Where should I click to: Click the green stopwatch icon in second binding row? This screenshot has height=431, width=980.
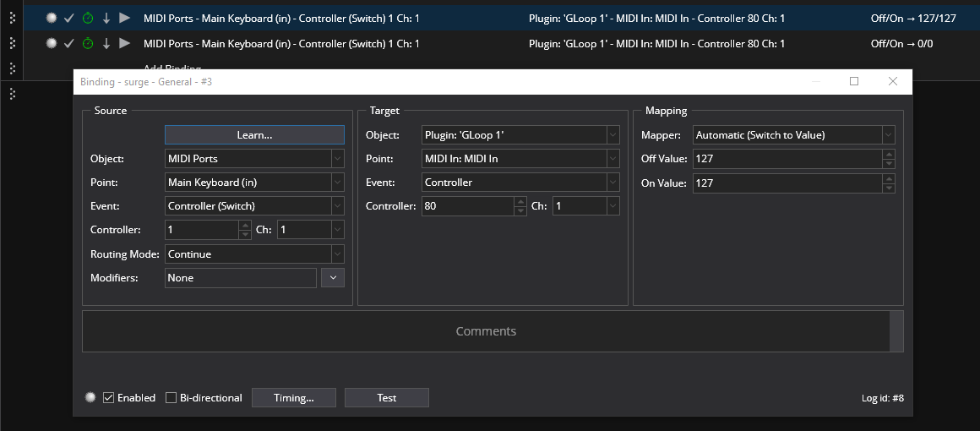[88, 43]
